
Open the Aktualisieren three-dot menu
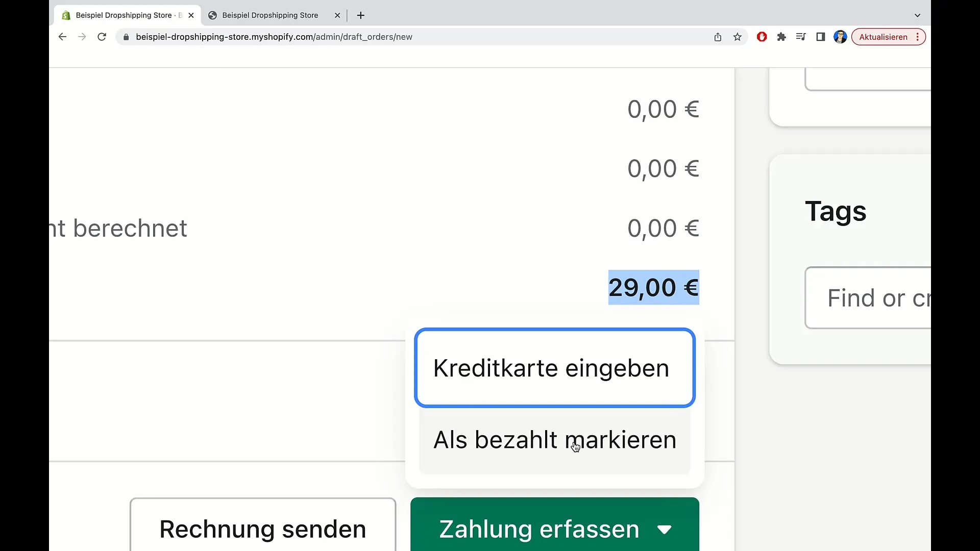[x=918, y=37]
